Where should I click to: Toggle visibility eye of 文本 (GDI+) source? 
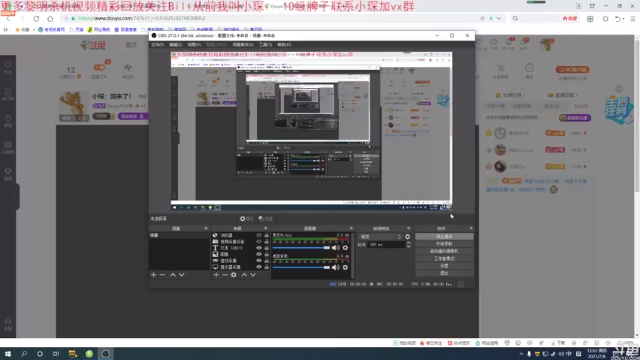click(259, 248)
